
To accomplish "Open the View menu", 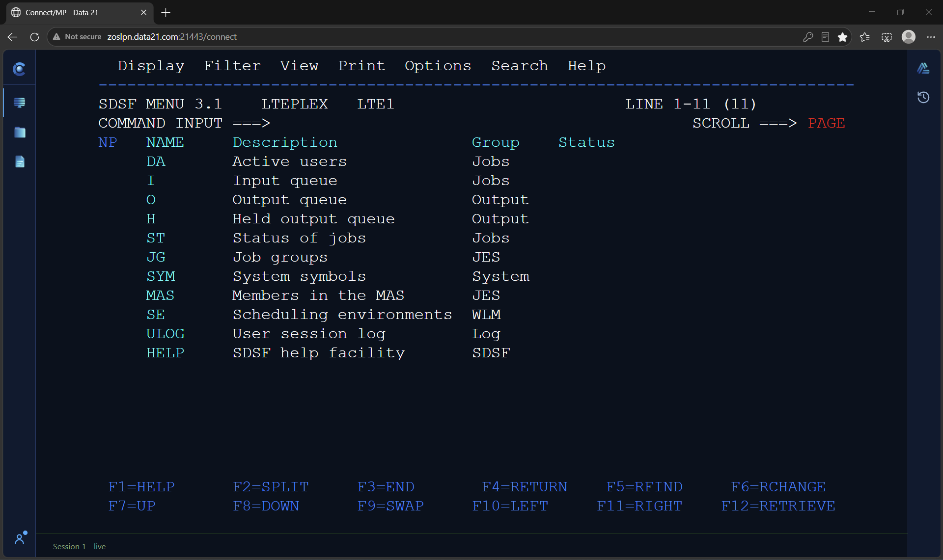I will click(x=299, y=66).
